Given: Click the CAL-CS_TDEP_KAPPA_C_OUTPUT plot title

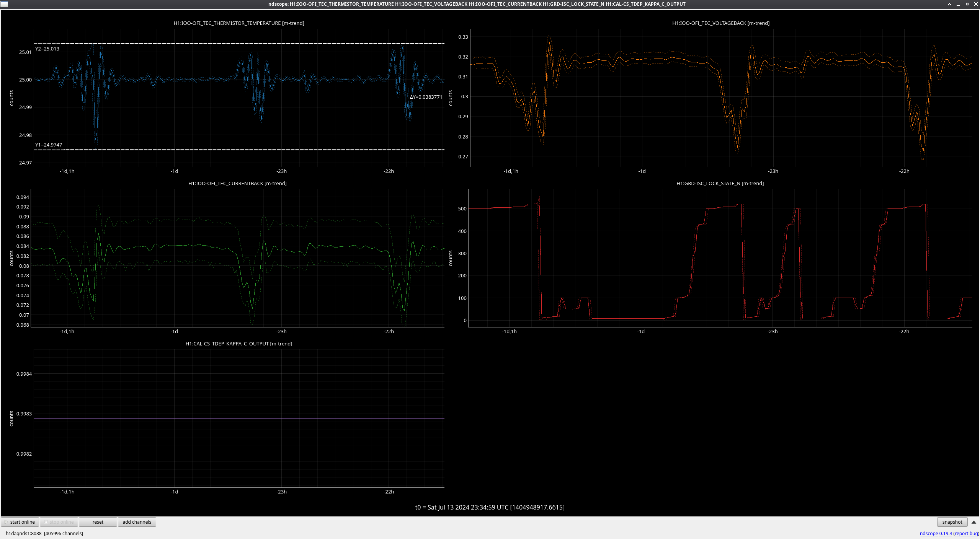Looking at the screenshot, I should 239,344.
